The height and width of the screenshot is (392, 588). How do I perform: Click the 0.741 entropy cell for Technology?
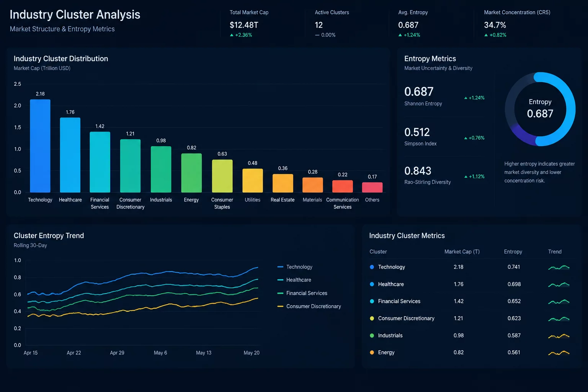(514, 267)
